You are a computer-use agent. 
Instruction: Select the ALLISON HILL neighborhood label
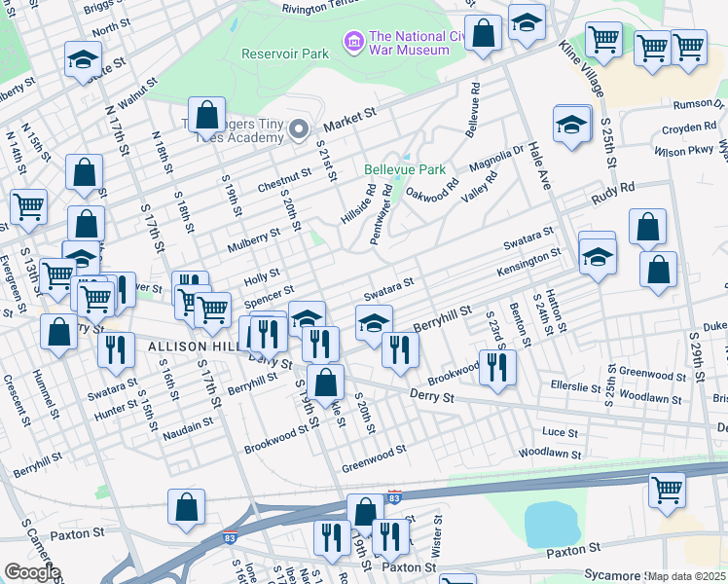[195, 347]
